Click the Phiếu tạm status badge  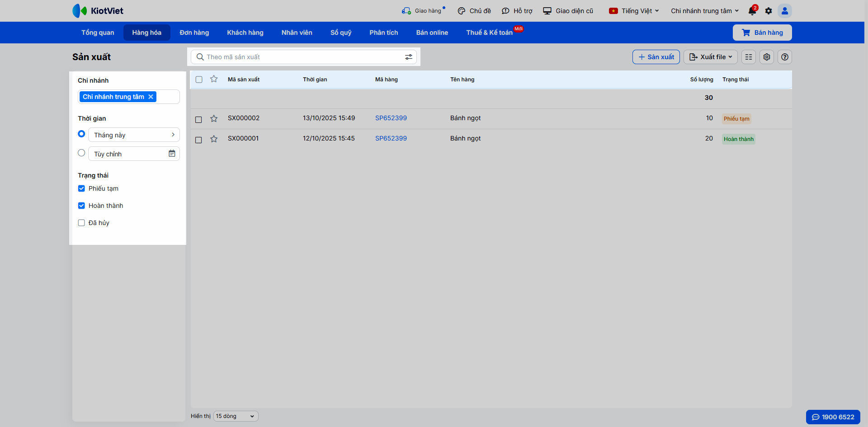click(x=736, y=119)
